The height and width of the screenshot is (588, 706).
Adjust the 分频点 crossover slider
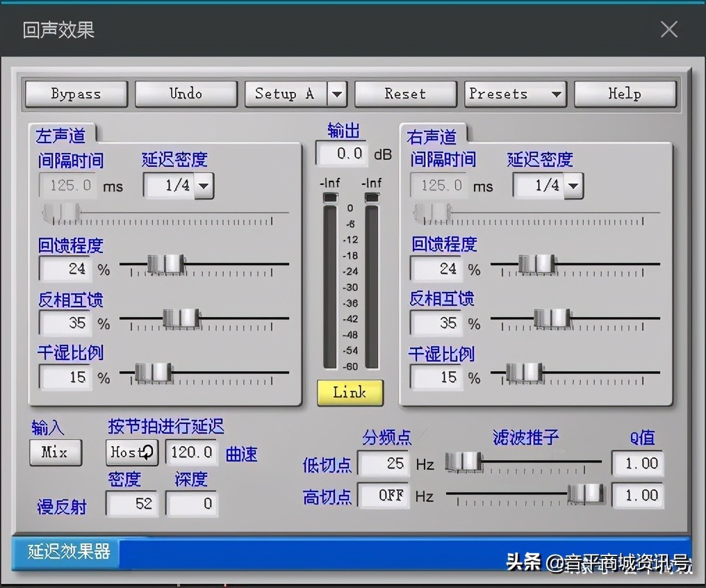point(464,460)
